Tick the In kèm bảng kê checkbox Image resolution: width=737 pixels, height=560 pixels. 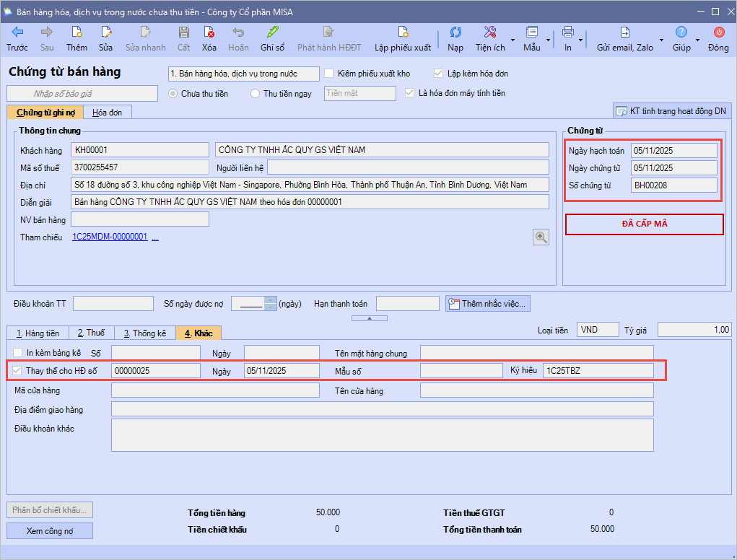click(x=18, y=353)
